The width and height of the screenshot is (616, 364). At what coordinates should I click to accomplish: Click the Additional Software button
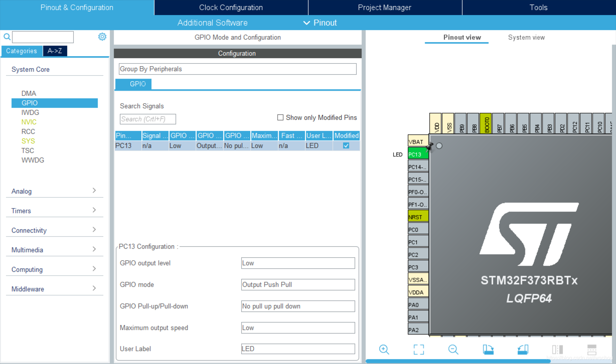[x=212, y=23]
